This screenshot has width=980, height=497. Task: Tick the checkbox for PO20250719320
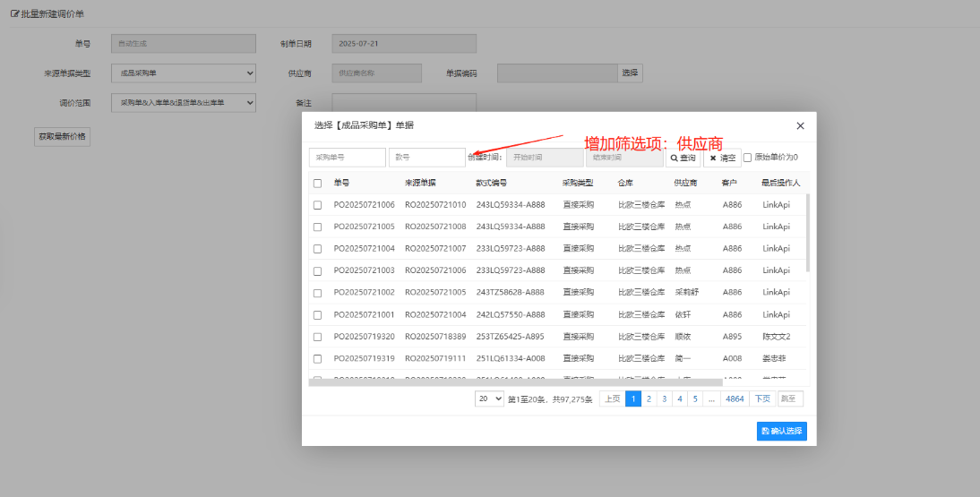tap(317, 337)
